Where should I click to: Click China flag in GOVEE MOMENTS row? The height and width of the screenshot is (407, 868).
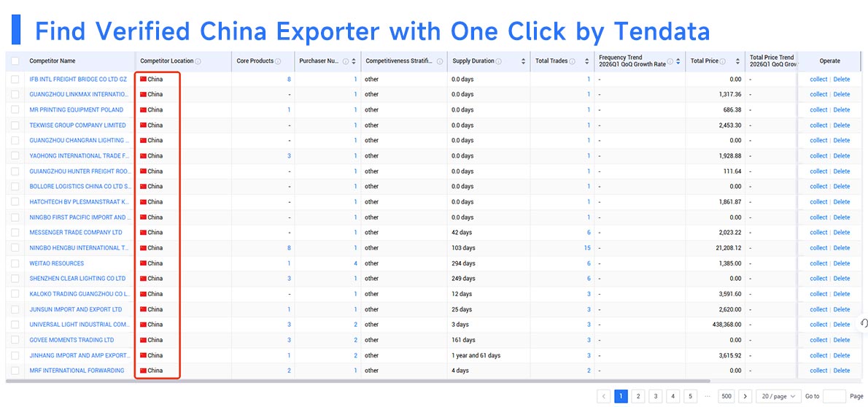(x=144, y=340)
